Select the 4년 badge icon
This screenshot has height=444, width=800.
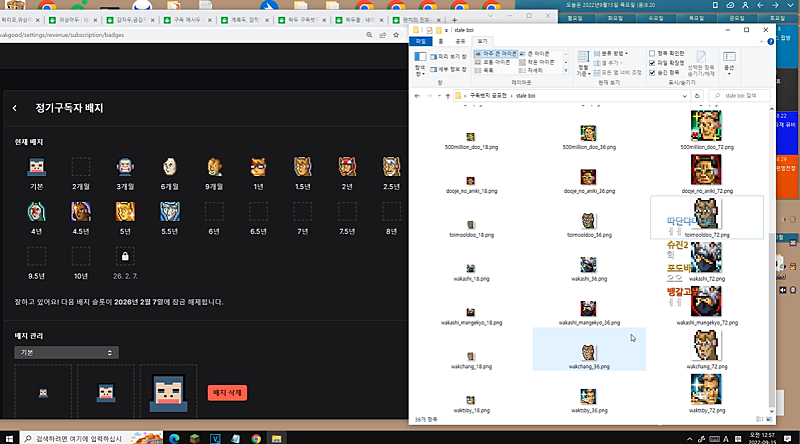(37, 212)
